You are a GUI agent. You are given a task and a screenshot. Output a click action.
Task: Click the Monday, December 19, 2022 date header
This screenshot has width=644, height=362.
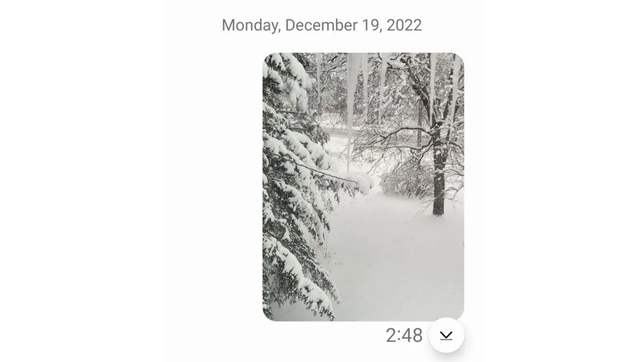(322, 25)
